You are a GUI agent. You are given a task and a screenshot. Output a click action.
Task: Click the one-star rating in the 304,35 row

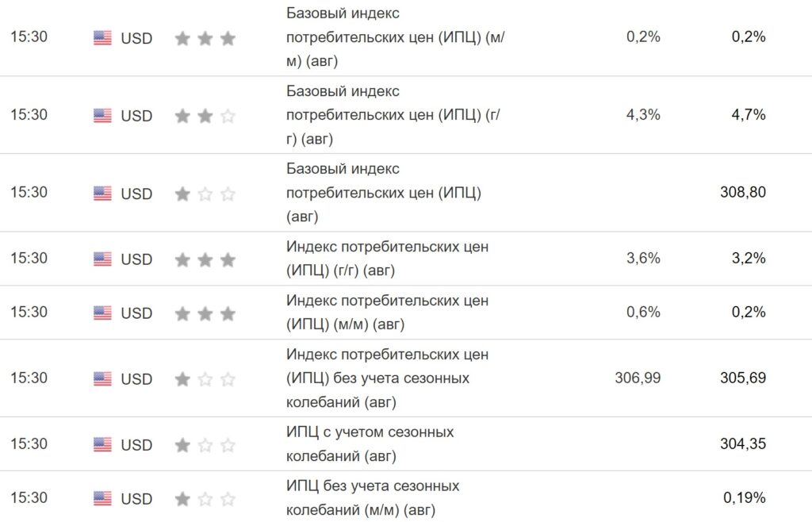(x=205, y=445)
